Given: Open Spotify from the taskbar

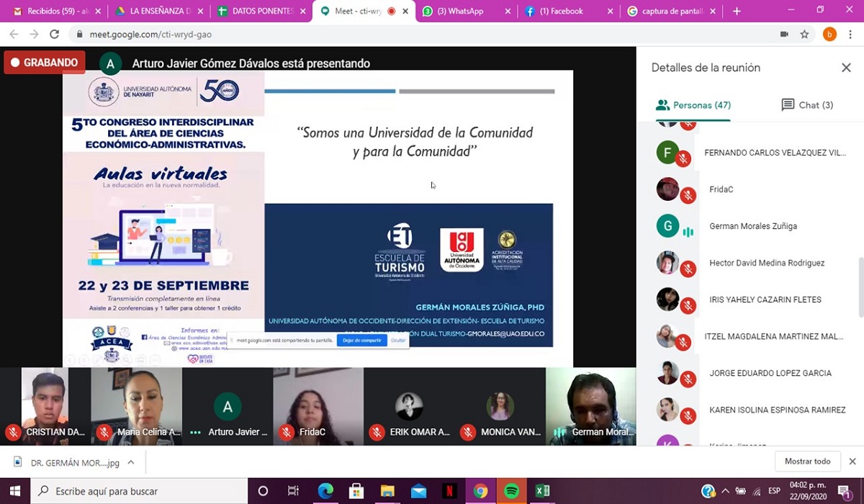Looking at the screenshot, I should [x=512, y=491].
